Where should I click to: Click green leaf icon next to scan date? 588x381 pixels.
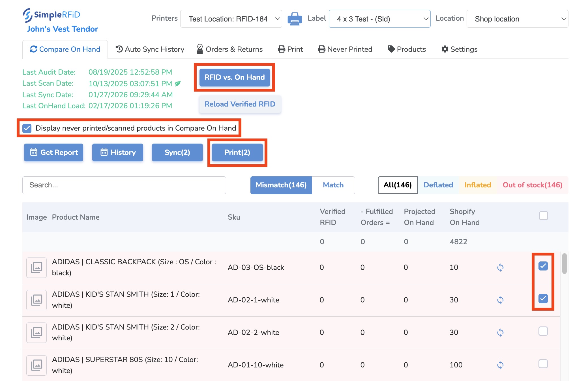[x=178, y=84]
